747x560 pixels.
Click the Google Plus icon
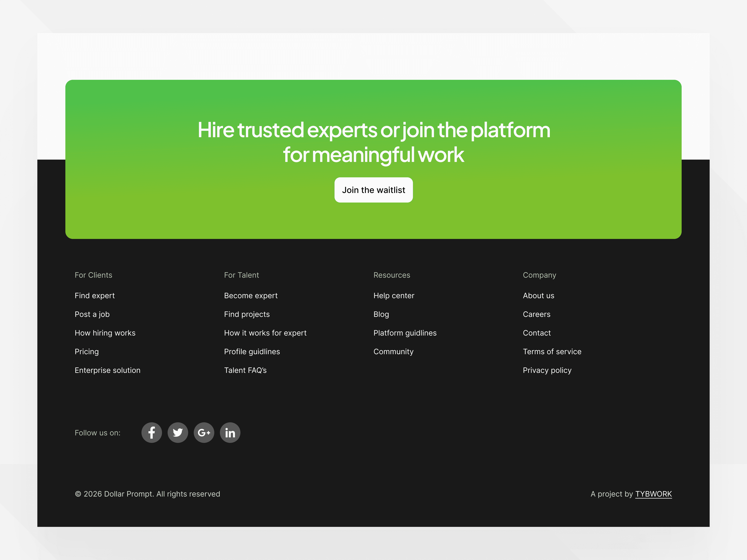(x=204, y=432)
